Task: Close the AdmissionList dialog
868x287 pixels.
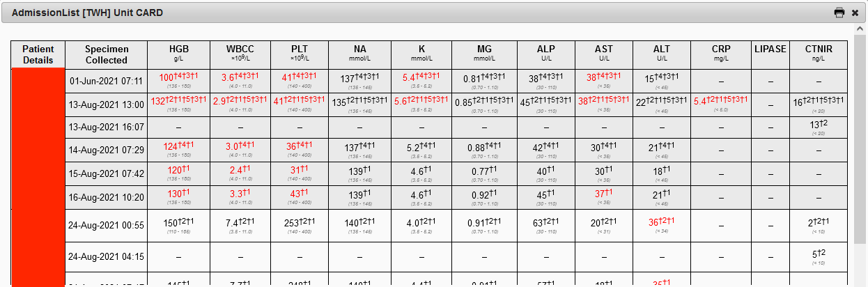Action: (855, 13)
